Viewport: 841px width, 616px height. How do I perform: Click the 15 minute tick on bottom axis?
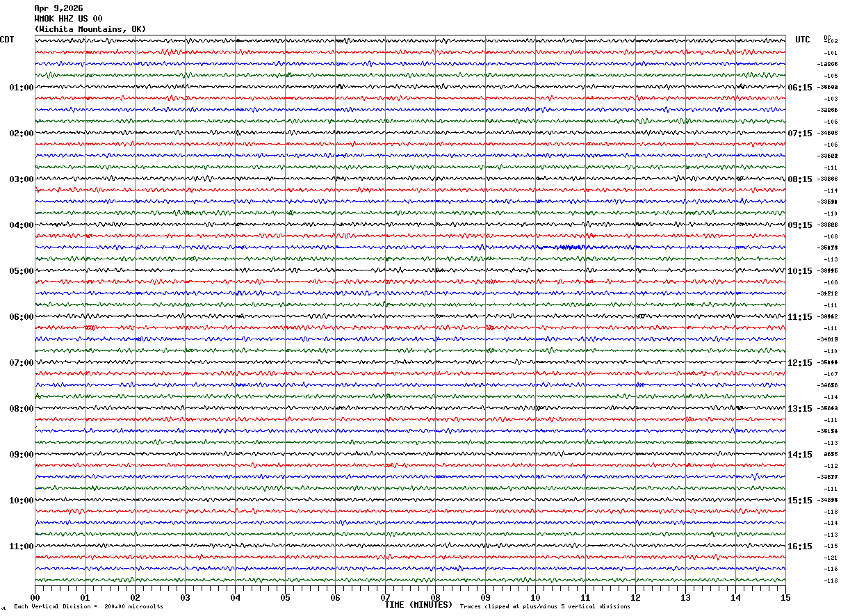coord(785,597)
